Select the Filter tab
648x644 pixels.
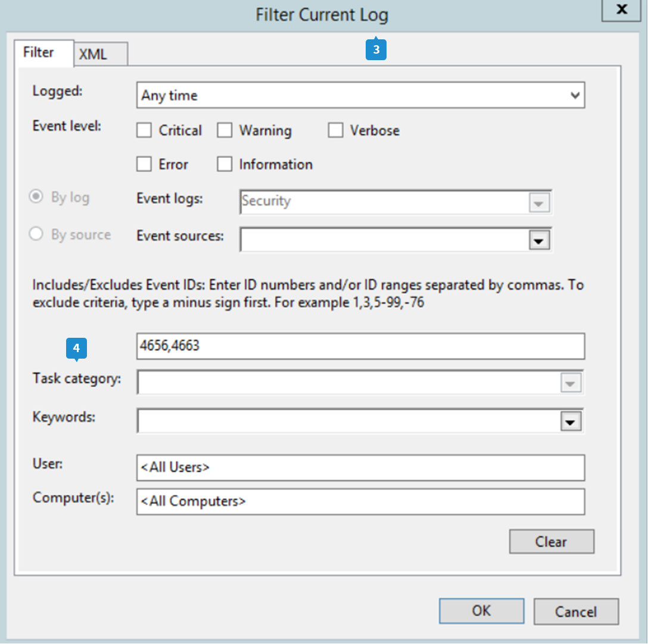pyautogui.click(x=44, y=53)
